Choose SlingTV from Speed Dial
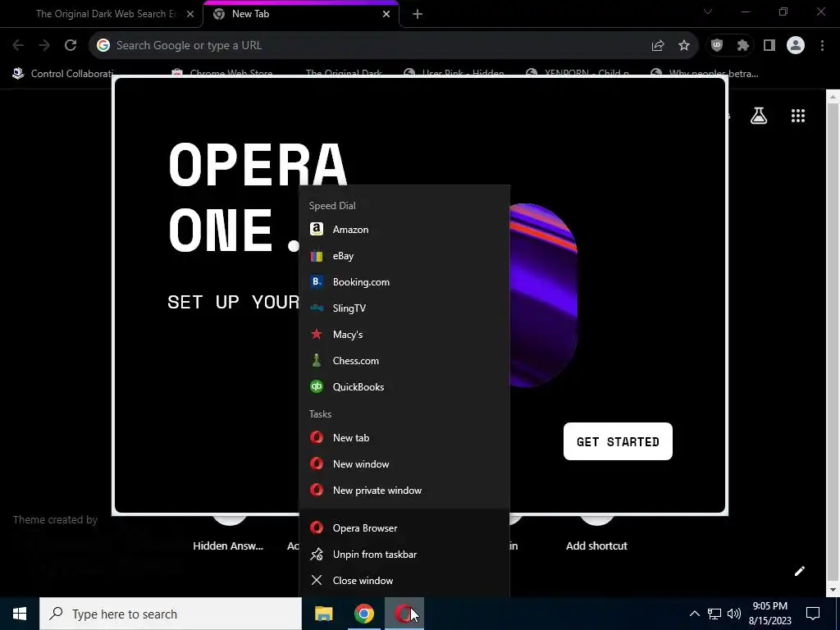This screenshot has height=630, width=840. tap(404, 308)
